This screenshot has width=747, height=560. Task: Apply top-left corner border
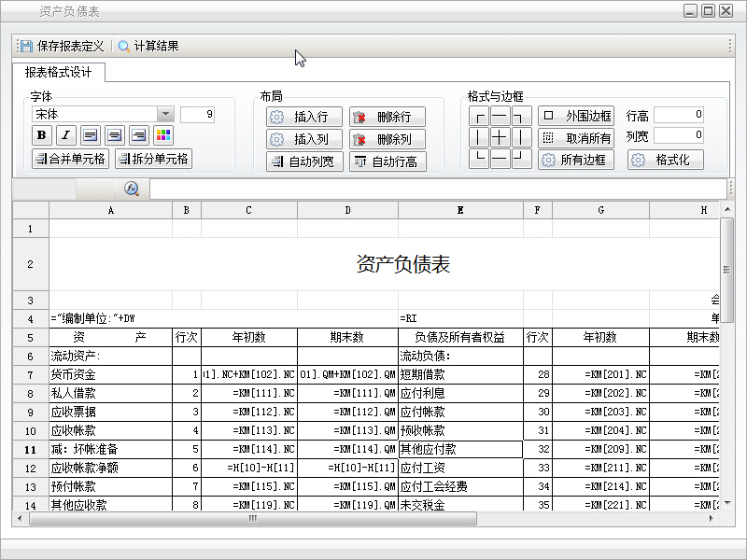(x=479, y=117)
